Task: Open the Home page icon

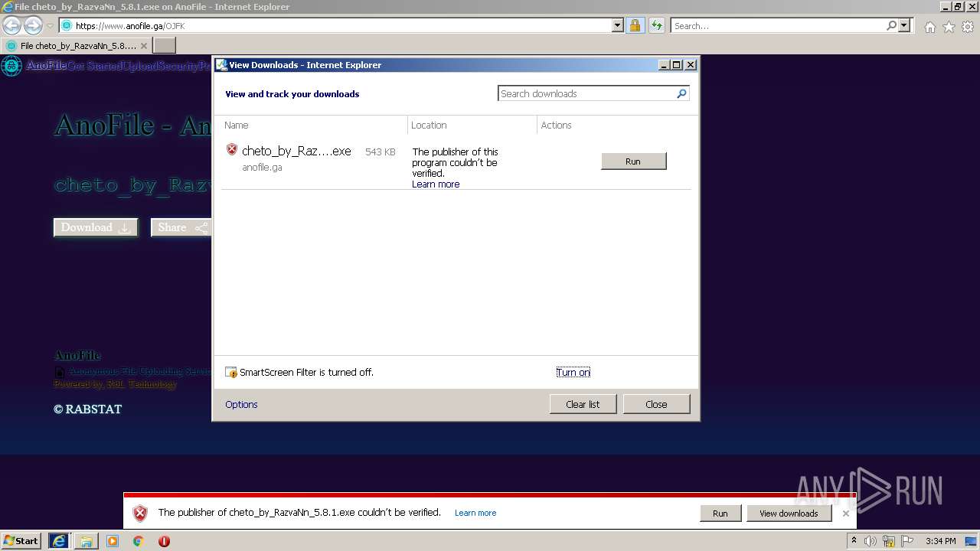Action: coord(929,26)
